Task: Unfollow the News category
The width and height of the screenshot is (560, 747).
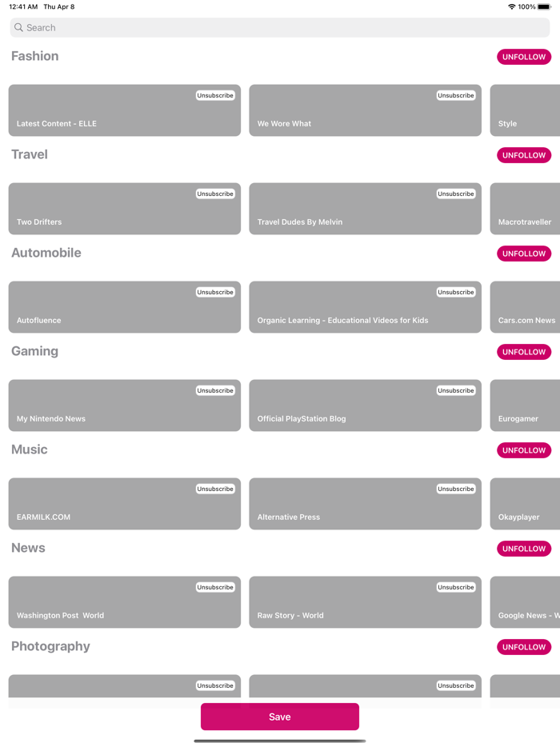Action: (x=523, y=549)
